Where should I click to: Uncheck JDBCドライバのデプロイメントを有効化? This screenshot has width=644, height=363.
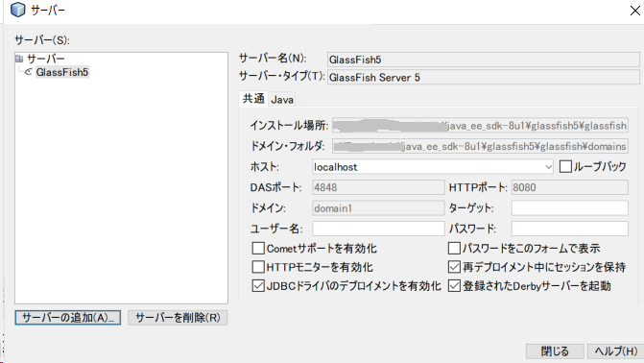click(258, 286)
